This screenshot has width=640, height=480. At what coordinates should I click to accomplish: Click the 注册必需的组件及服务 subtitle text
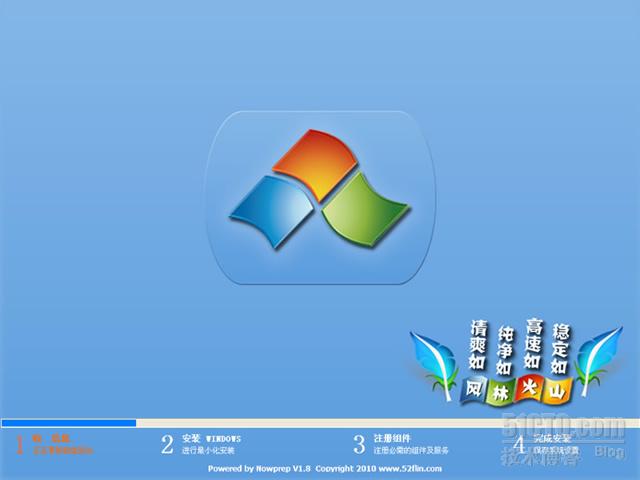411,451
